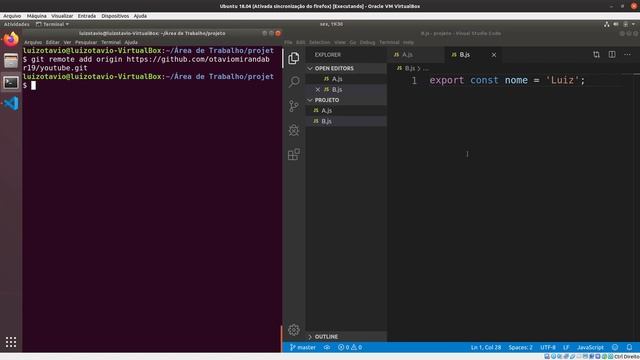Open the Extensions view in VS Code
The width and height of the screenshot is (640, 360).
click(293, 154)
